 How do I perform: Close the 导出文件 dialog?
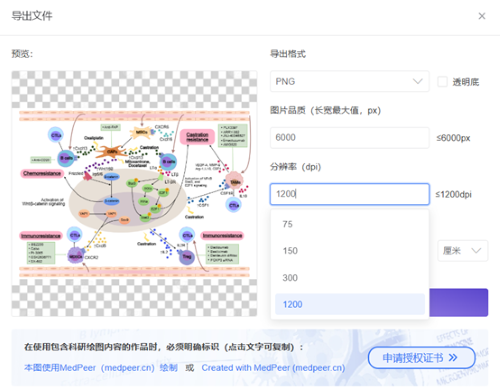[x=482, y=16]
